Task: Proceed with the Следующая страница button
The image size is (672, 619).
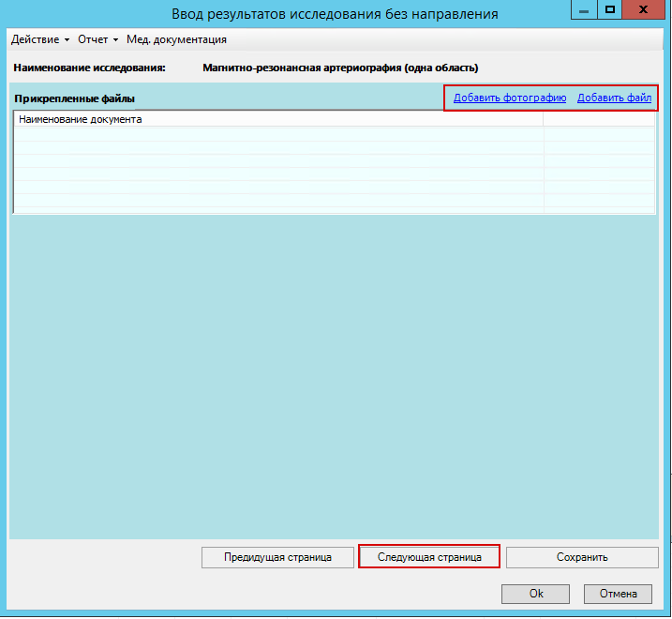Action: (x=429, y=557)
